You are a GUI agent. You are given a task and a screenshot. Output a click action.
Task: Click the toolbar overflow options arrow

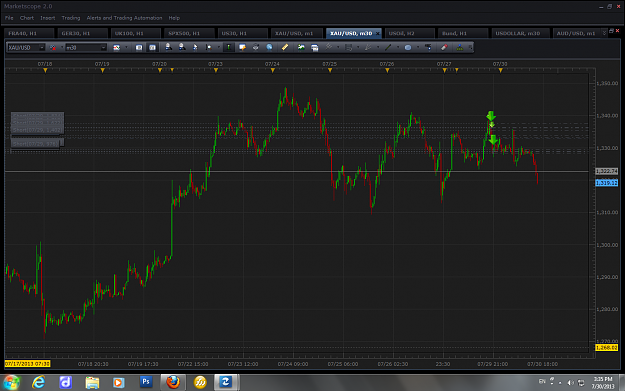click(x=470, y=47)
